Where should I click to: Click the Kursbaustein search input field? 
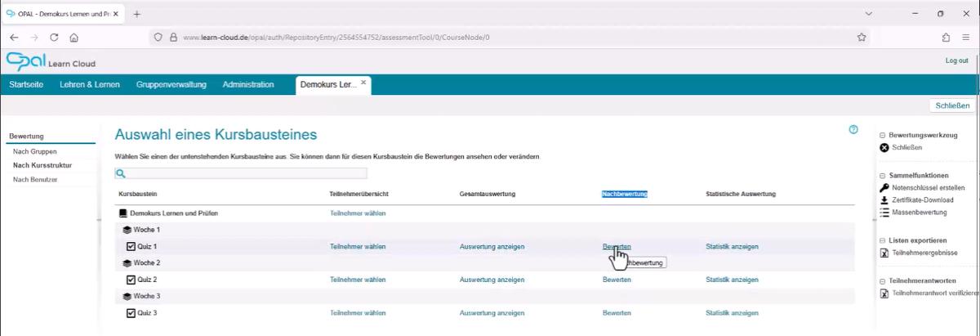pos(245,173)
